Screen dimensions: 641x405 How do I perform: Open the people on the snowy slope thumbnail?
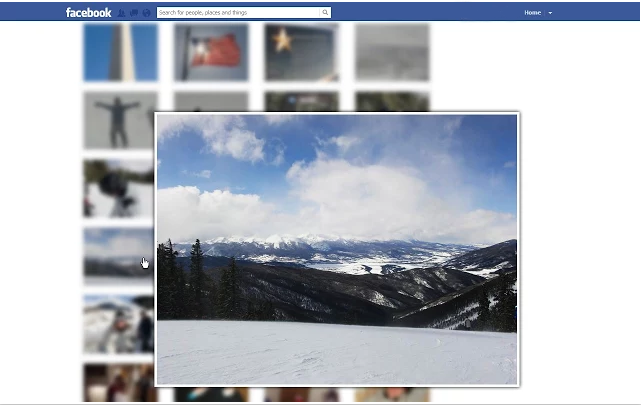(x=119, y=324)
